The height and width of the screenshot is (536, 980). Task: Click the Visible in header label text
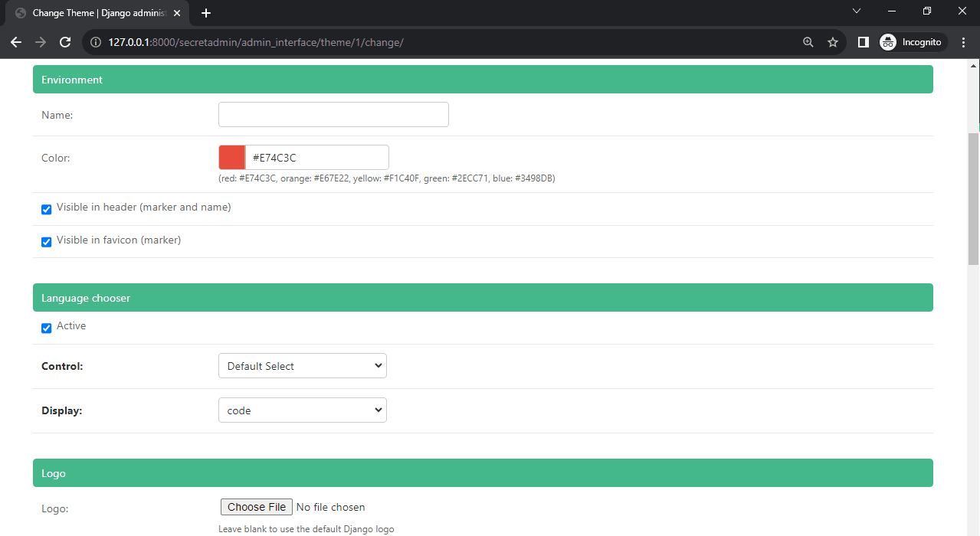coord(143,208)
